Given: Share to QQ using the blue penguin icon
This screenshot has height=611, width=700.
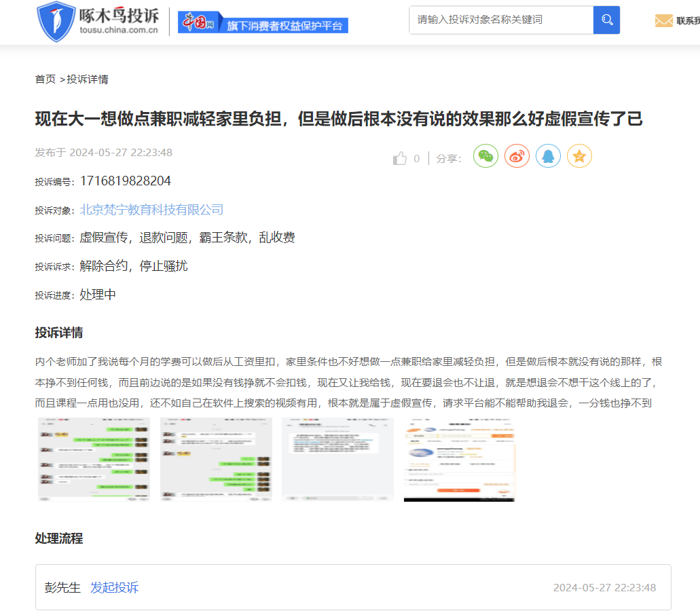Looking at the screenshot, I should (548, 156).
